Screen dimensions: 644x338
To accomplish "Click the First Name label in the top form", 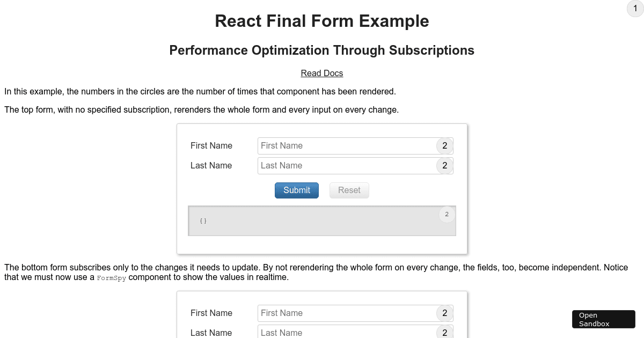I will click(211, 145).
